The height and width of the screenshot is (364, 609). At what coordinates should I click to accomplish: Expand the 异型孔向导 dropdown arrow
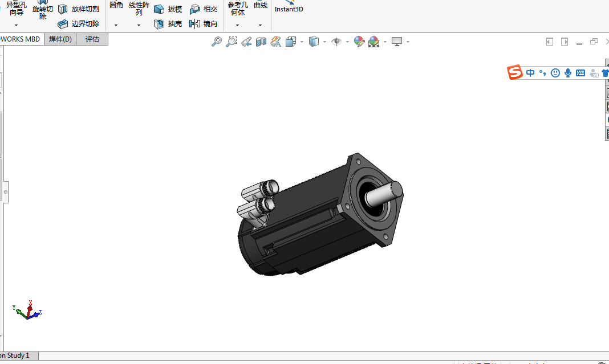(17, 25)
